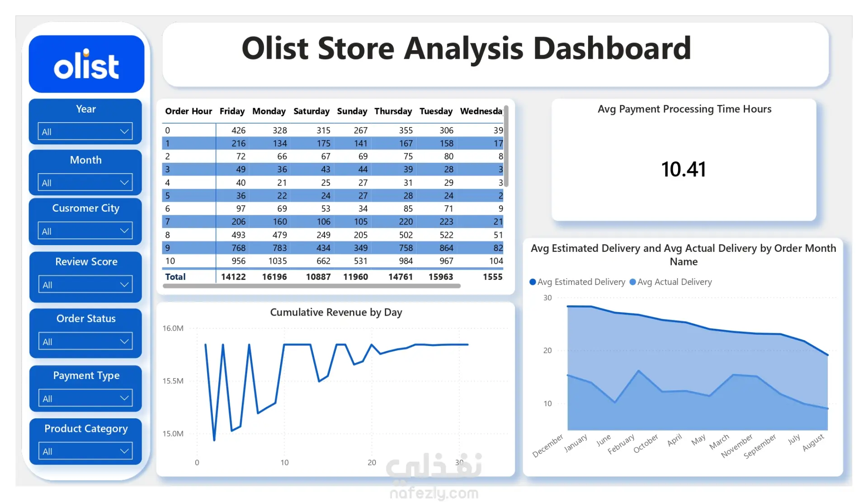Open the Order Status dropdown

[85, 341]
